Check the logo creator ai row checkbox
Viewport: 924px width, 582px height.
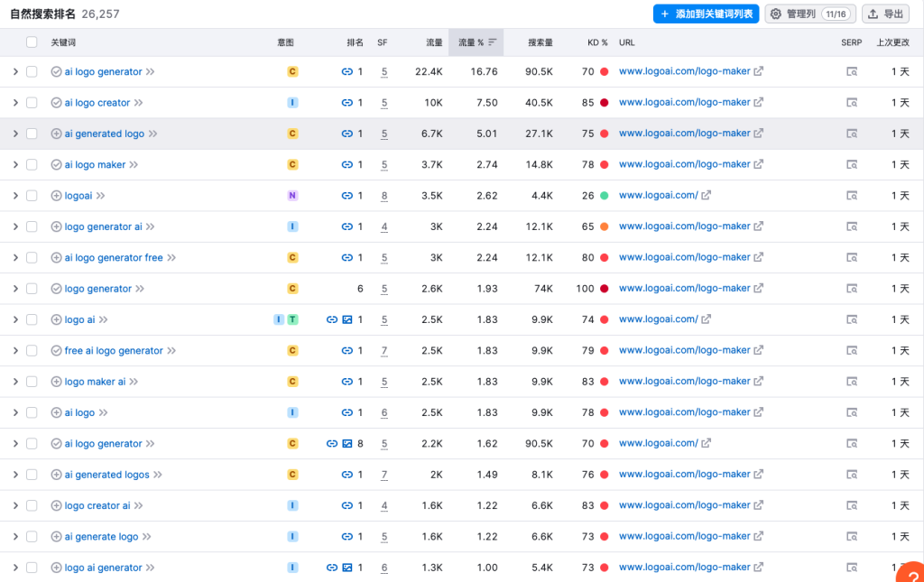pos(32,505)
